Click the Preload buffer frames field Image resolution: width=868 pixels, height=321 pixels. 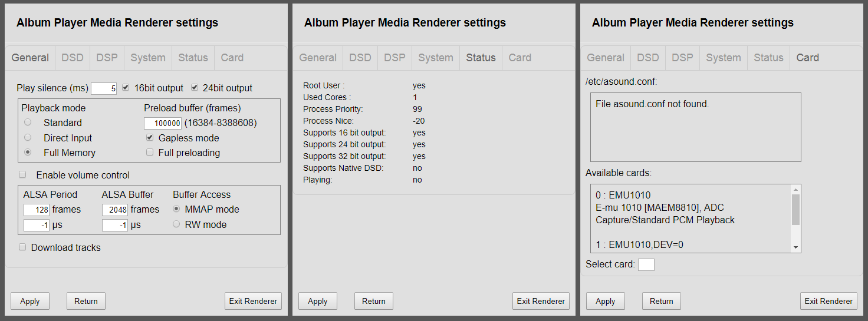(x=163, y=123)
